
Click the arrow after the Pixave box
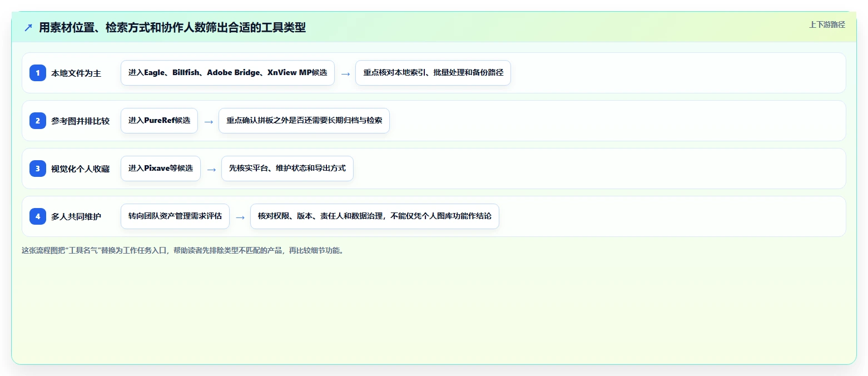[x=211, y=169]
